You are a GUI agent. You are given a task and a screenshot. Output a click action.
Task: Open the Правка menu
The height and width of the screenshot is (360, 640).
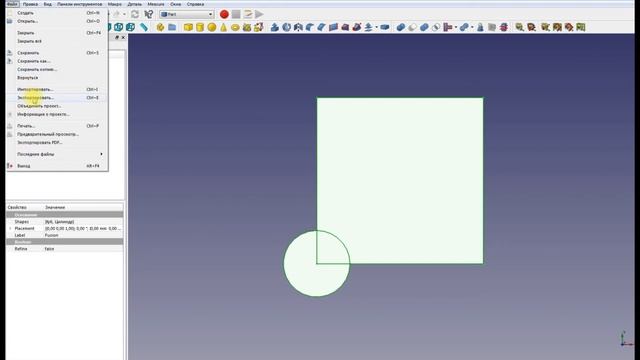click(30, 4)
